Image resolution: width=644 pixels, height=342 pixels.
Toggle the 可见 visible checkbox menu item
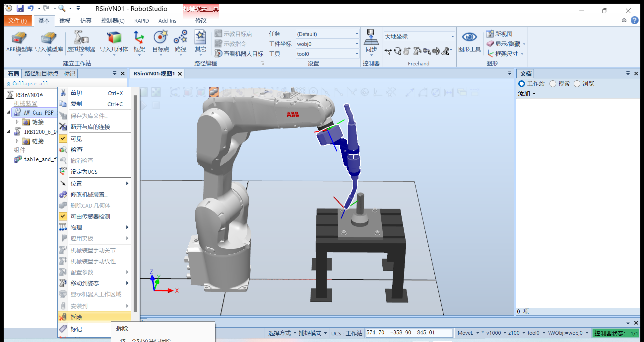pyautogui.click(x=76, y=139)
